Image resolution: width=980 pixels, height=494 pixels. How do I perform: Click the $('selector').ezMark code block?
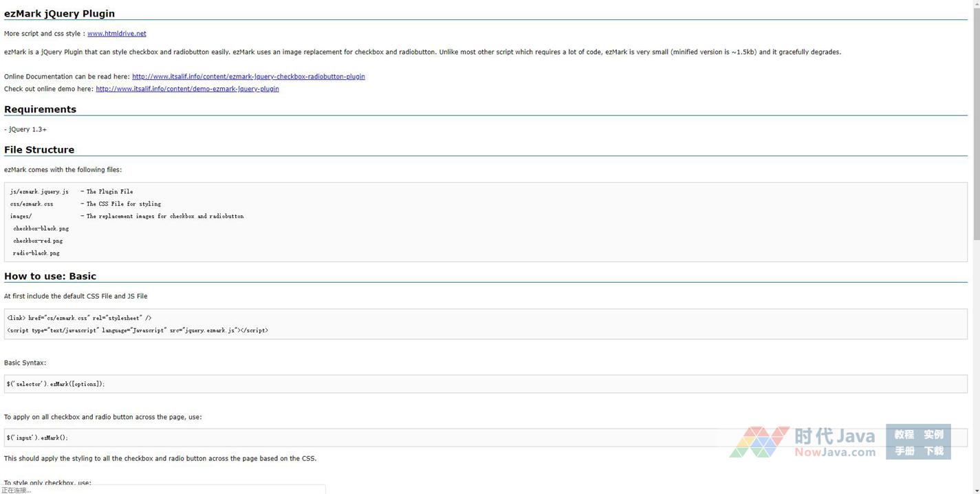(x=56, y=384)
